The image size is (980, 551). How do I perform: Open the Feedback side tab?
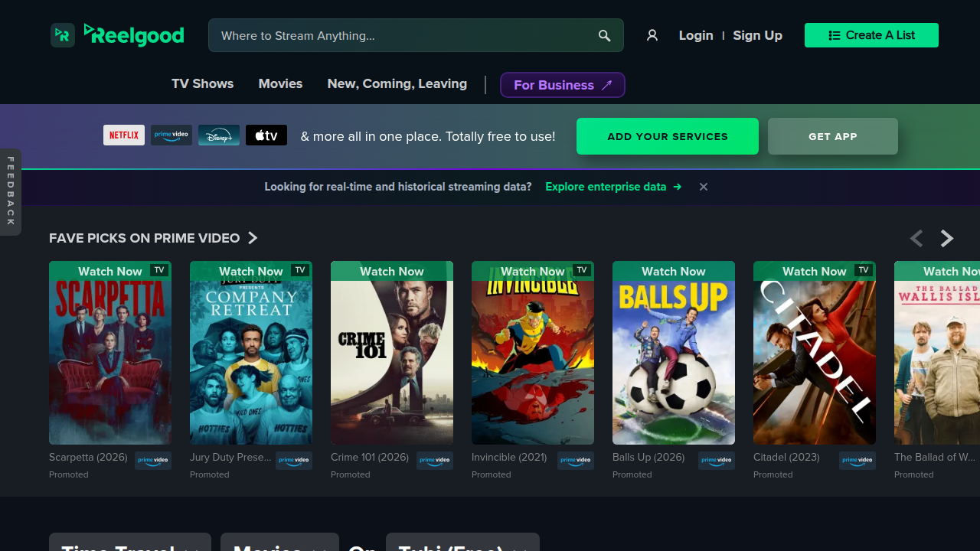[11, 191]
